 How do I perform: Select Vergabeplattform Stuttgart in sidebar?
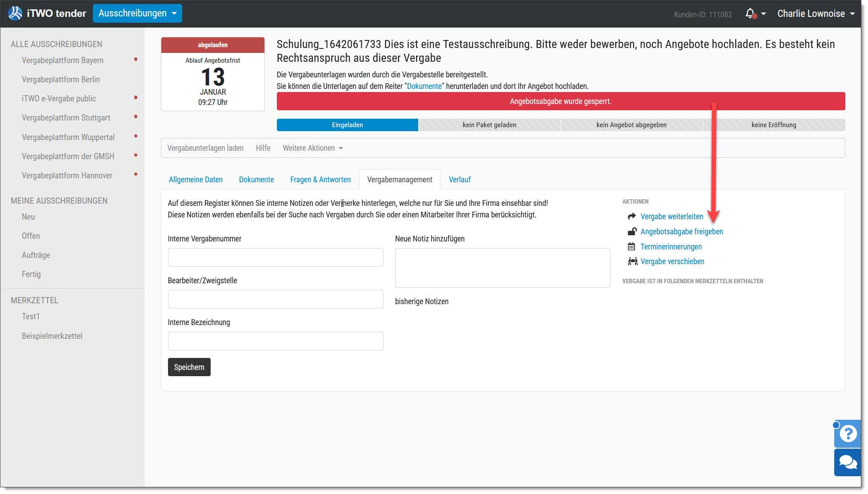pyautogui.click(x=66, y=118)
